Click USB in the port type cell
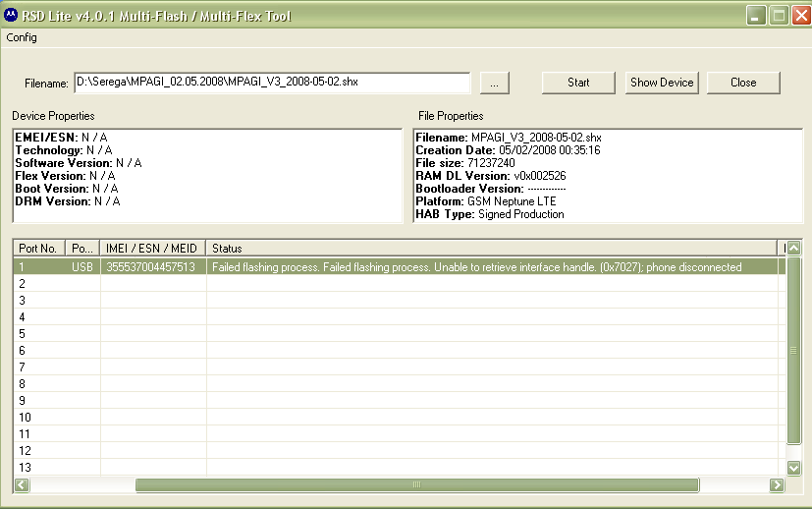This screenshot has height=509, width=812. point(82,267)
